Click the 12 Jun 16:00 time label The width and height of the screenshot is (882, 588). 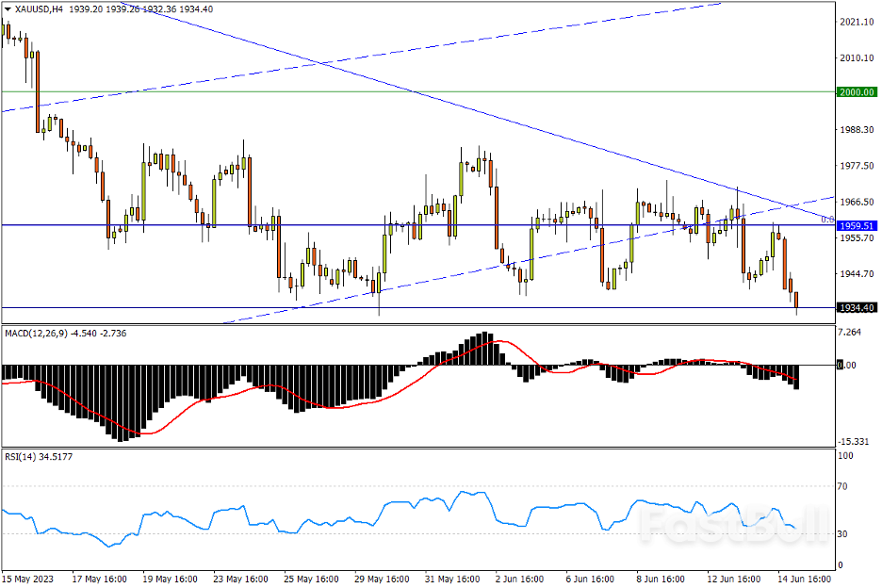[x=734, y=579]
